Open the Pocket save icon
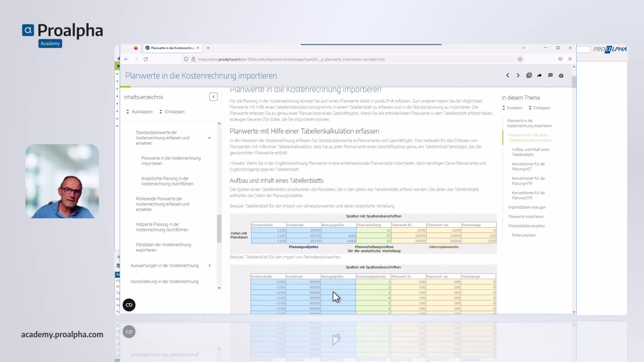644x362 pixels. coord(560,59)
